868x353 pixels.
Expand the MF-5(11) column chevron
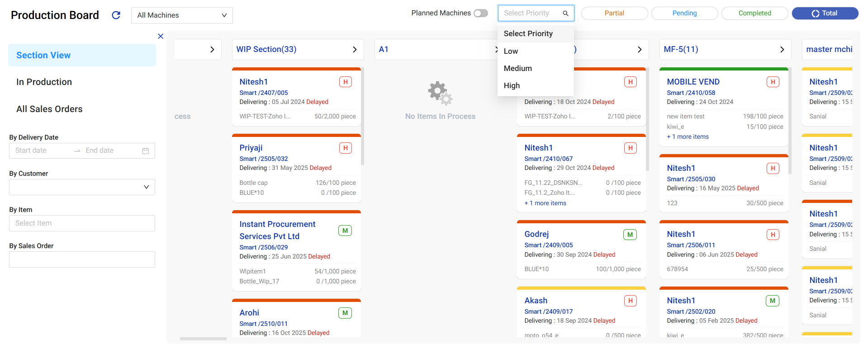point(782,50)
